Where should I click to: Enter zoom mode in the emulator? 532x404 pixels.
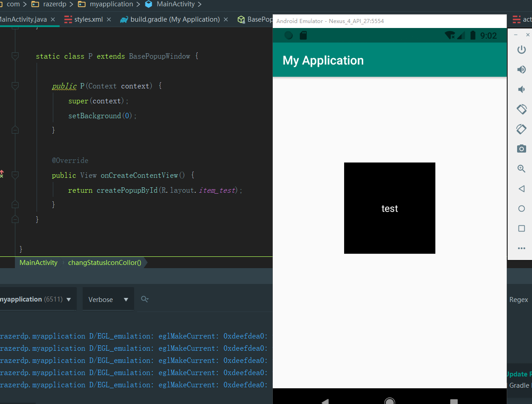tap(521, 168)
